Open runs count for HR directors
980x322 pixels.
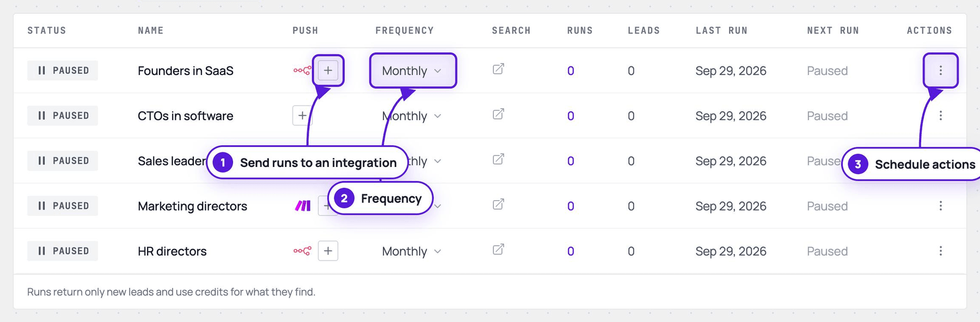(571, 251)
